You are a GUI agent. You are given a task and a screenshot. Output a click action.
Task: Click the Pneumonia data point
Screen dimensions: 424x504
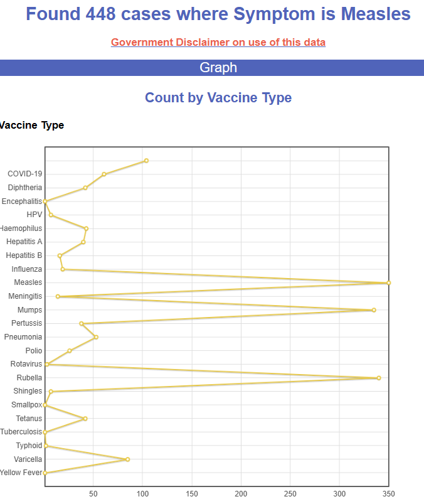96,337
